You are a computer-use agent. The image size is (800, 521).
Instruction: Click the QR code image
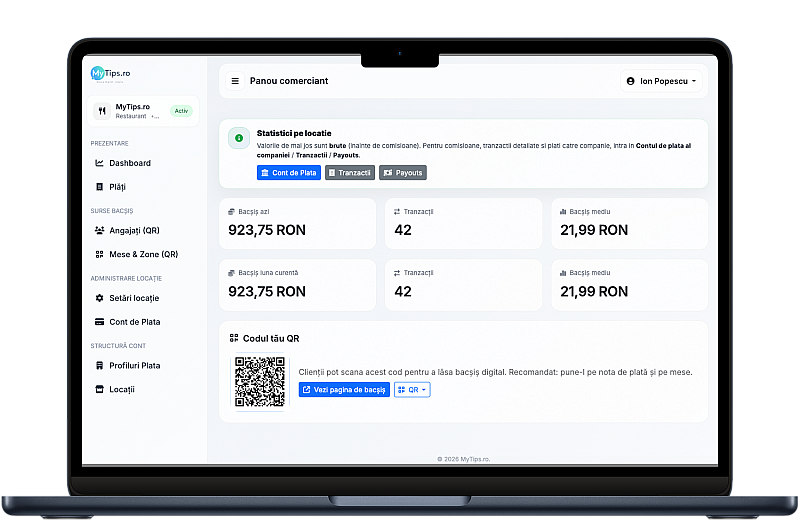(x=260, y=382)
